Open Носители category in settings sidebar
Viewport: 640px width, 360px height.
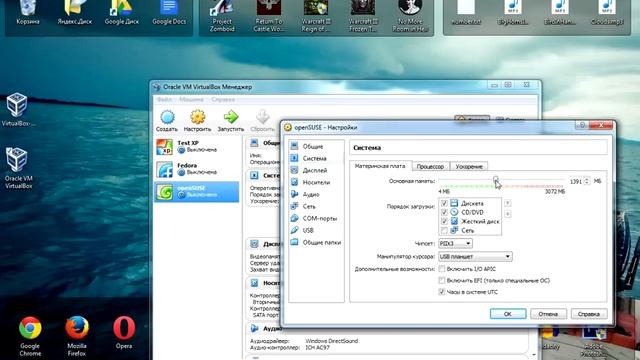316,182
